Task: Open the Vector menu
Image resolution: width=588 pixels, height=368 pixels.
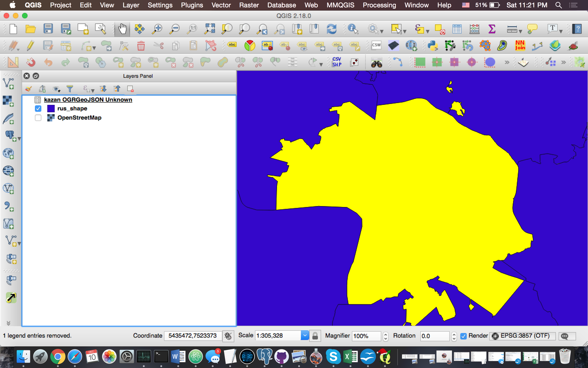Action: (x=221, y=5)
